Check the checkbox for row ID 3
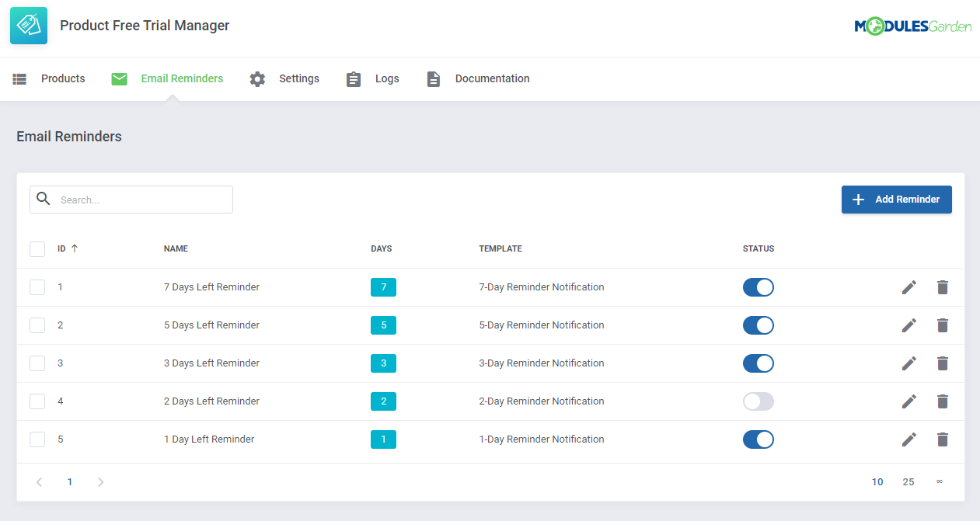 (37, 363)
